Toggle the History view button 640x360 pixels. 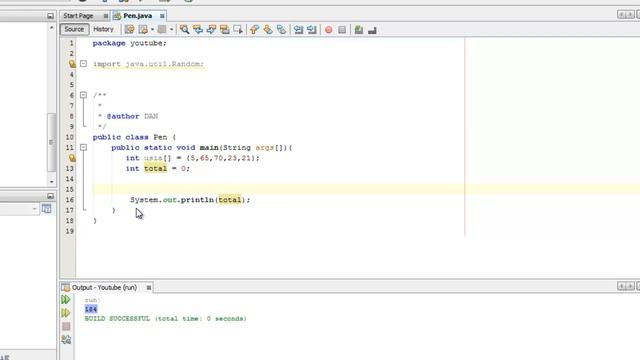pos(103,29)
